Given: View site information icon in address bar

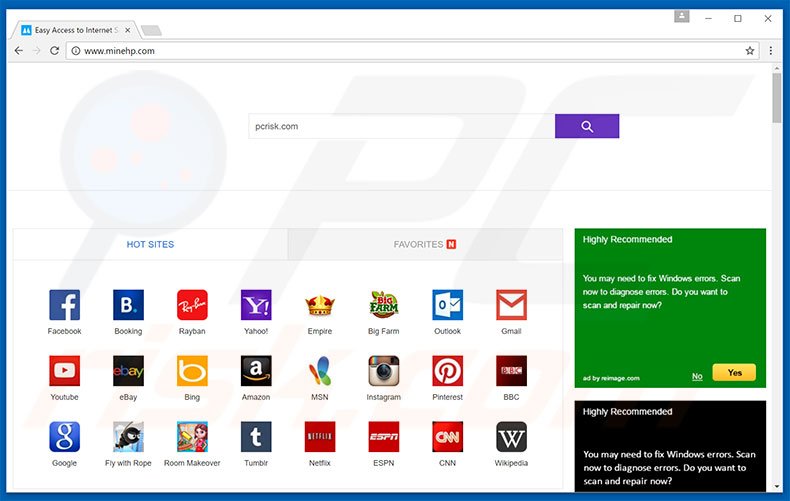Looking at the screenshot, I should click(76, 51).
